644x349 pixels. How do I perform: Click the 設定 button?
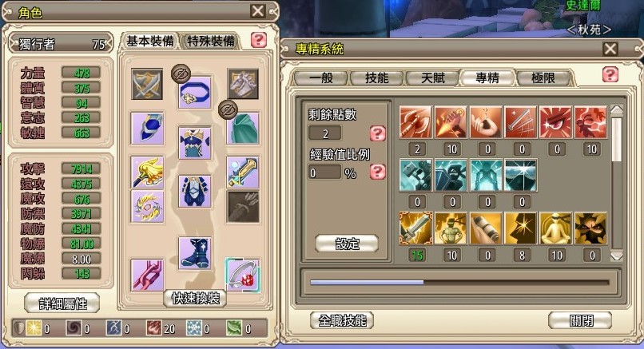pos(347,244)
